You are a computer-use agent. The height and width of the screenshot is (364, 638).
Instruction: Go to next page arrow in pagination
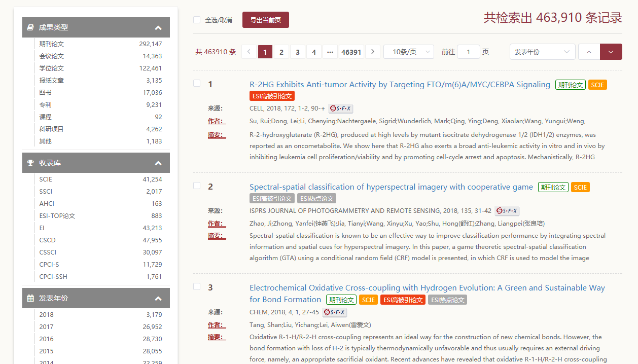tap(373, 52)
